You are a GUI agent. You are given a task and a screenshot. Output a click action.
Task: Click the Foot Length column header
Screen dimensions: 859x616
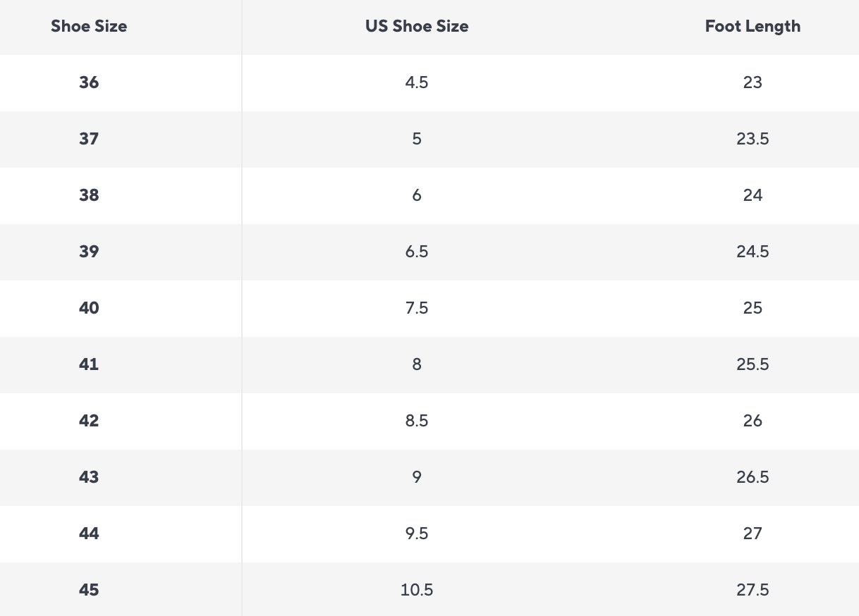(753, 27)
